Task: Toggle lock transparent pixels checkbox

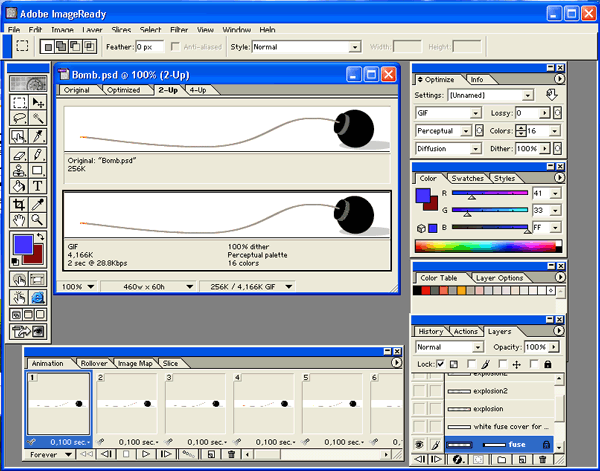Action: [x=440, y=364]
